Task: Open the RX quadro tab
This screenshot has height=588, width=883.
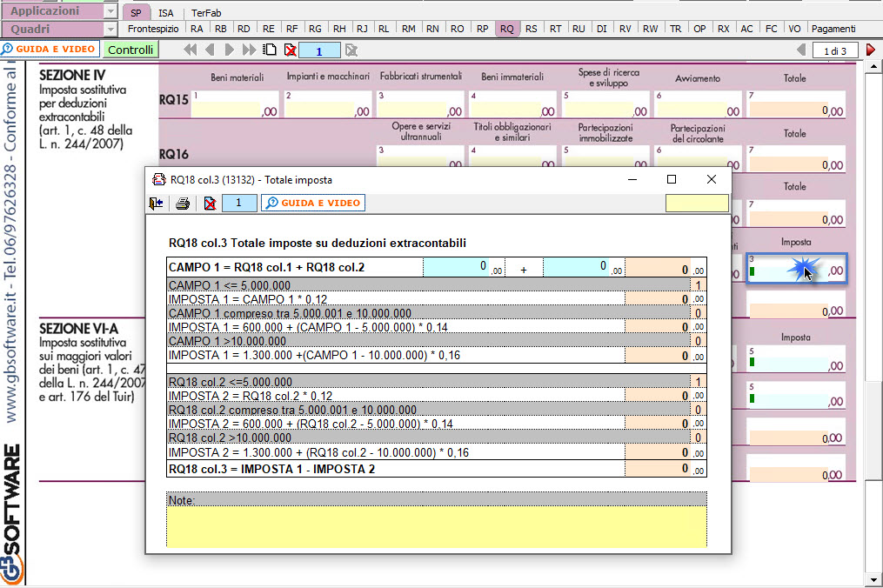Action: [x=724, y=29]
